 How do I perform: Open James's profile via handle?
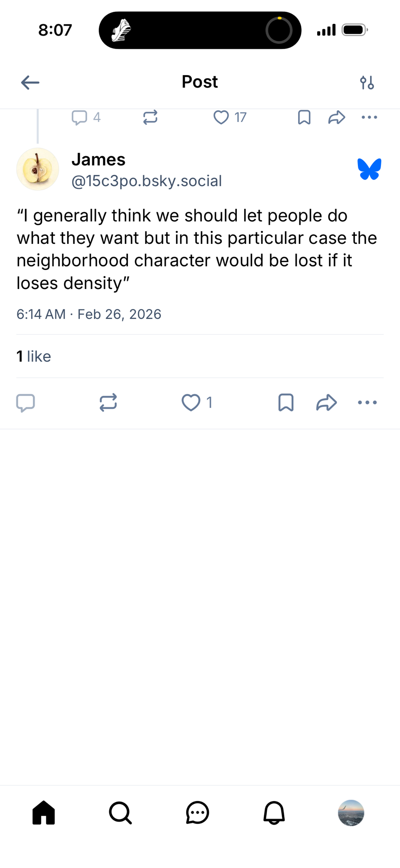(147, 181)
